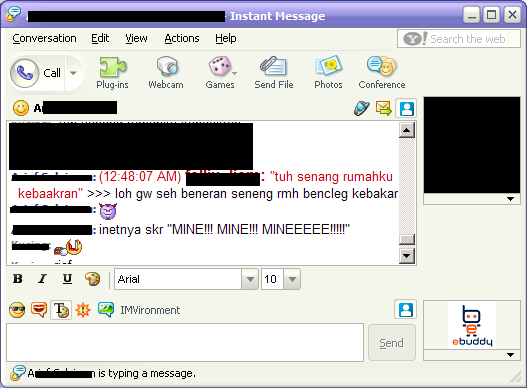Click the chat scrollbar up arrow
The height and width of the screenshot is (388, 529).
point(407,130)
